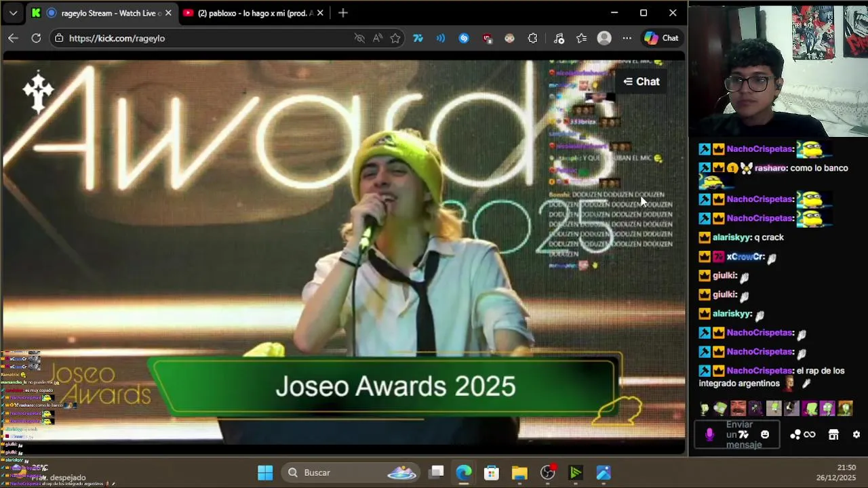Open the Photos app on taskbar
The height and width of the screenshot is (488, 868).
coord(604,472)
